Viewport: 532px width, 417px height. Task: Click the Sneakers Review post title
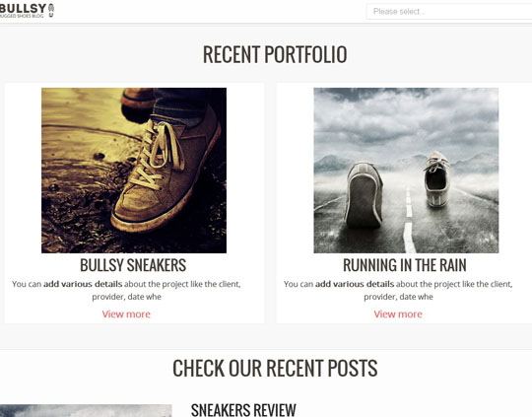pyautogui.click(x=243, y=410)
